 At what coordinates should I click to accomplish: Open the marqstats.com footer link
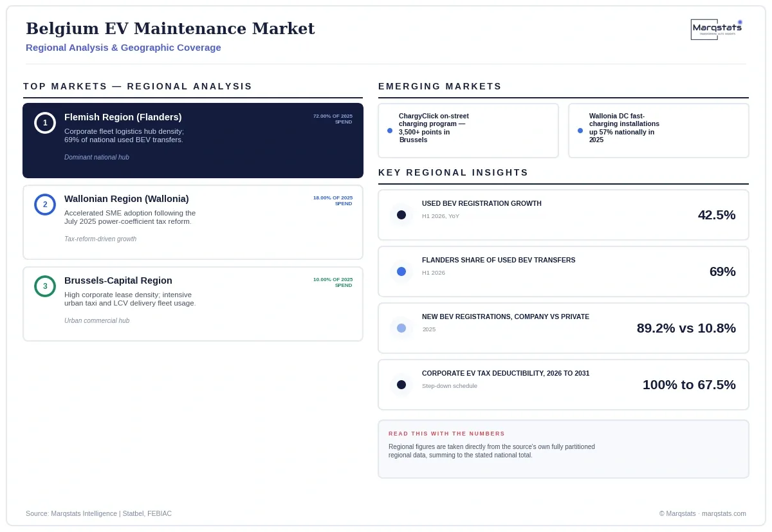click(x=724, y=513)
